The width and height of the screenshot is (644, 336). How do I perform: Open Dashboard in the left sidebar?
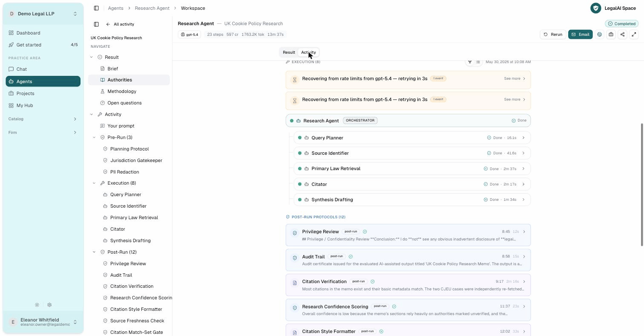pos(43,33)
